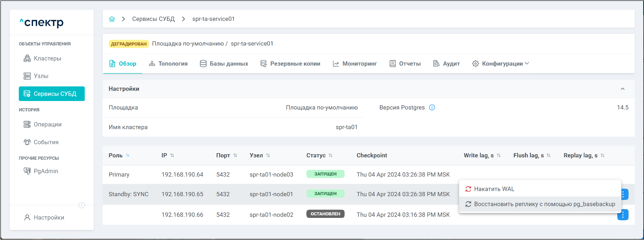Open Настройки at sidebar bottom
This screenshot has width=644, height=240.
[x=49, y=217]
